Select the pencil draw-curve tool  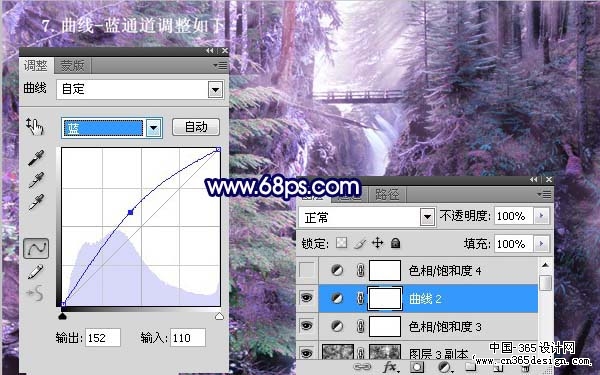(35, 272)
